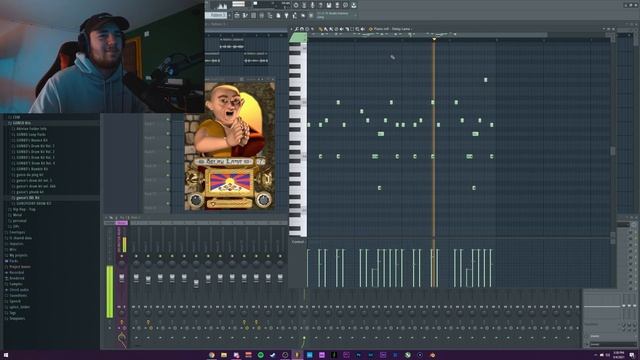
Task: Open the My projects folder
Action: click(18, 255)
